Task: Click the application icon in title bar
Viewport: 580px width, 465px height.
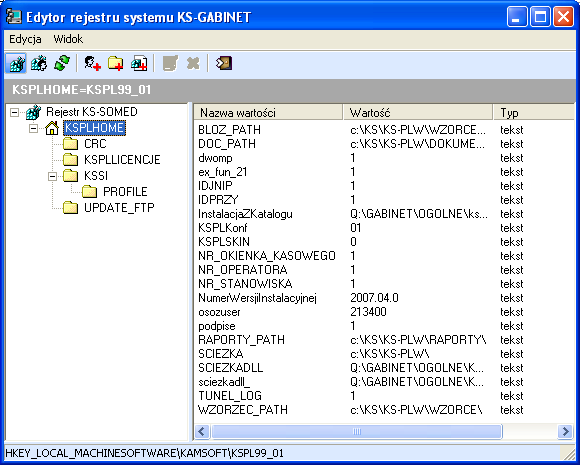Action: [14, 17]
